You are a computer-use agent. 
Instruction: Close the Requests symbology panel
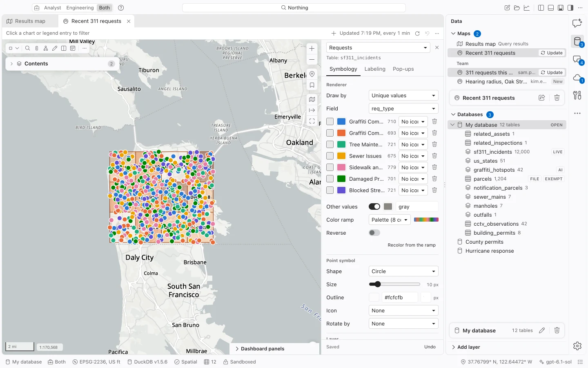pyautogui.click(x=437, y=47)
